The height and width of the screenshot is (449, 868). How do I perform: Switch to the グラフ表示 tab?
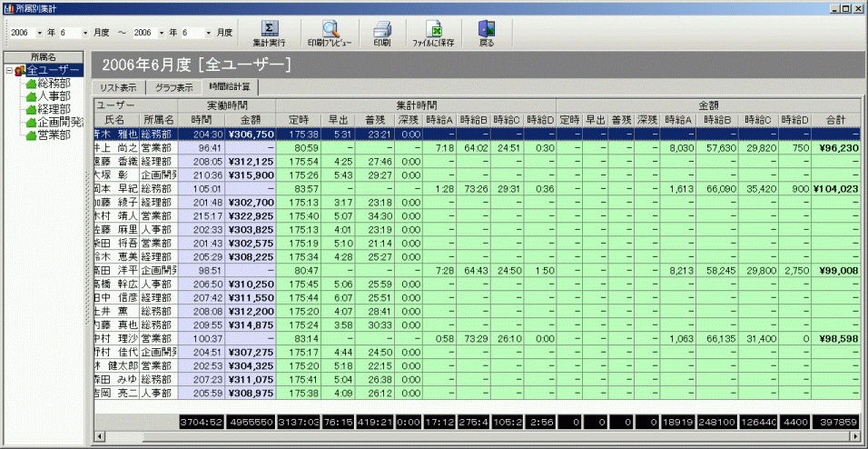[173, 87]
